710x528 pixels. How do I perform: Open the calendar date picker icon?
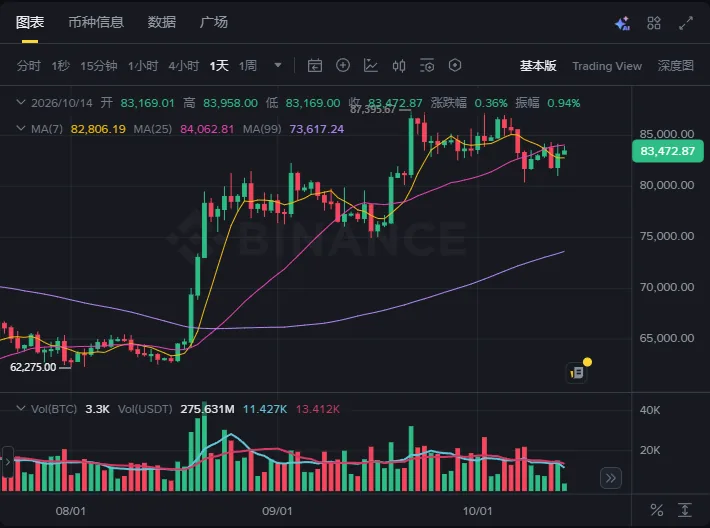coord(315,66)
